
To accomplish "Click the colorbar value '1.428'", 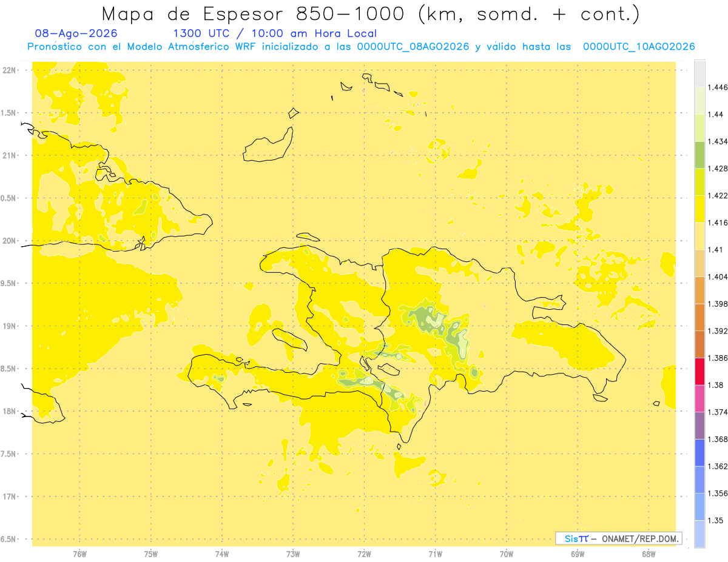I will (718, 169).
